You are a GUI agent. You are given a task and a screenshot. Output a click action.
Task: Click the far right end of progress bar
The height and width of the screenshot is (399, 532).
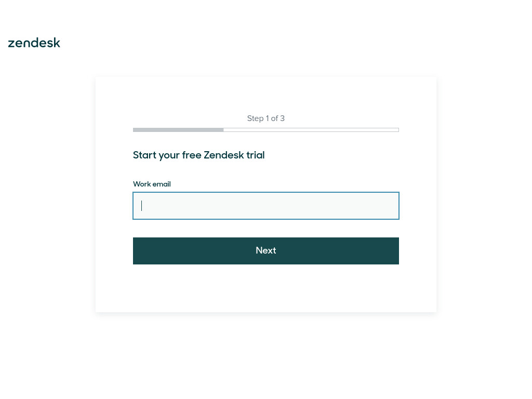coord(397,129)
